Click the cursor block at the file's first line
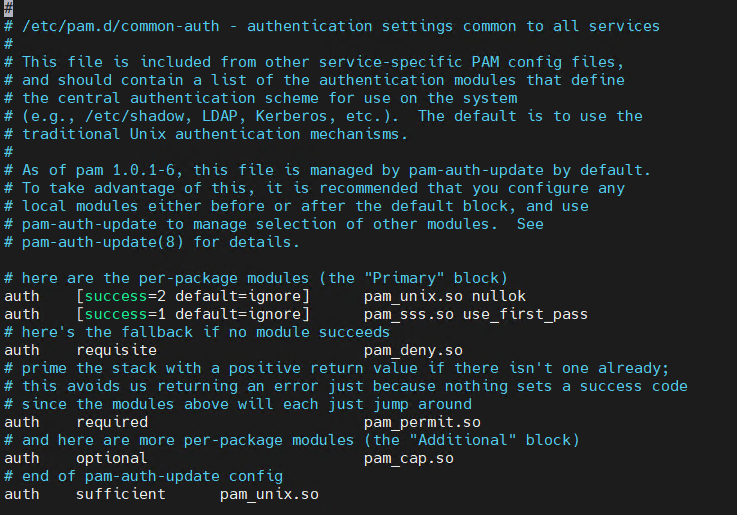 (8, 7)
